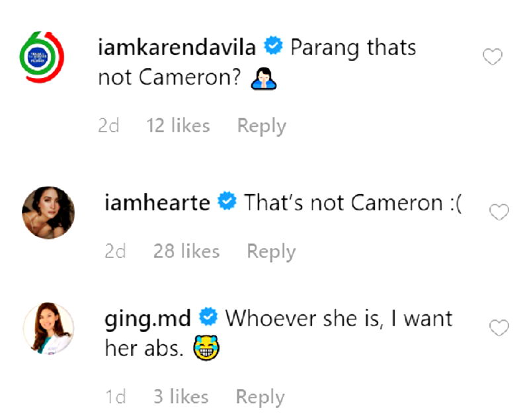The image size is (529, 420).
Task: Click the verified badge beside iamhearte
Action: [x=227, y=200]
